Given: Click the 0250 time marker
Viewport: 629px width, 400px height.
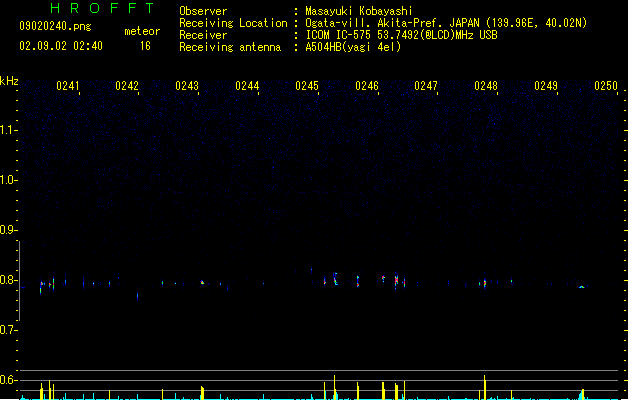Looking at the screenshot, I should (x=606, y=86).
